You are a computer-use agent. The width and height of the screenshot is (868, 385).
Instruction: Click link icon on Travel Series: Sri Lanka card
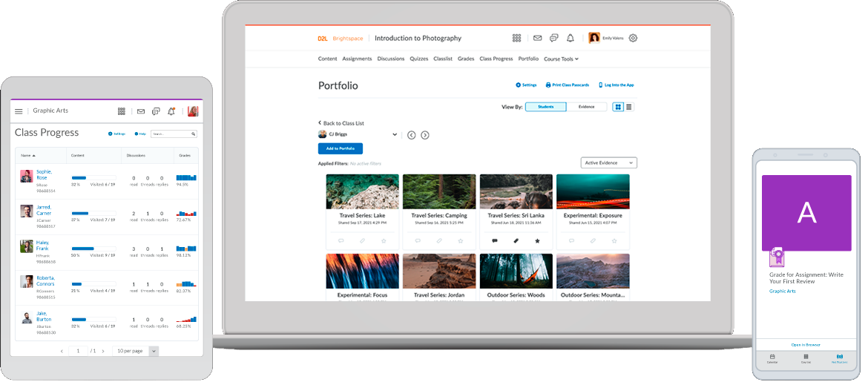point(516,240)
